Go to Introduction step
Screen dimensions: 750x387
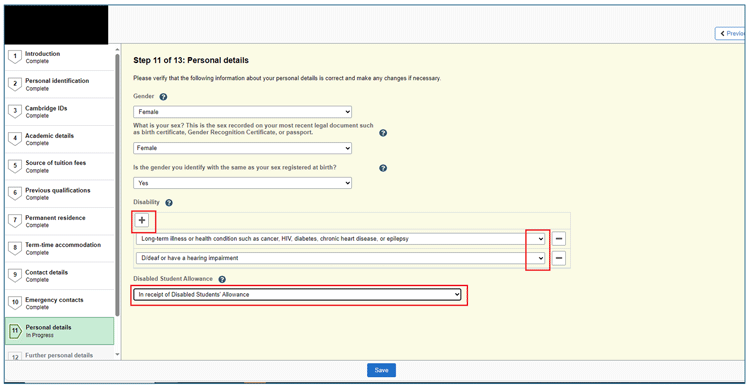coord(60,57)
